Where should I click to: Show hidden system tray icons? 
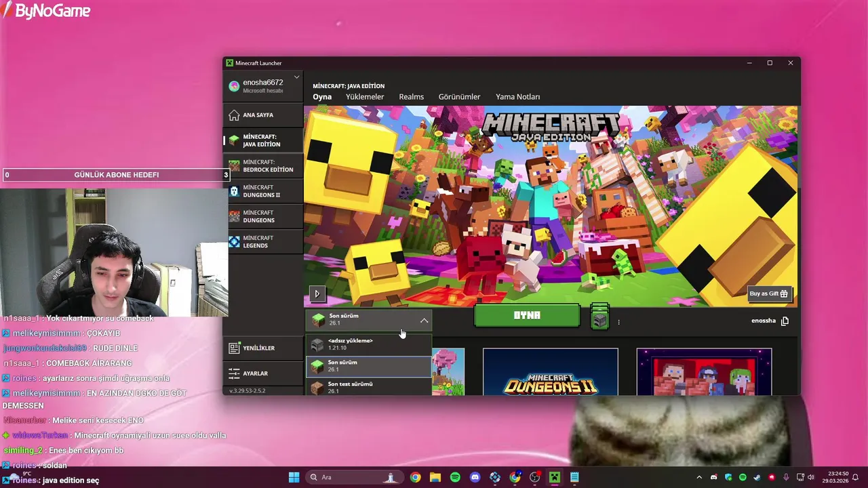(x=698, y=477)
